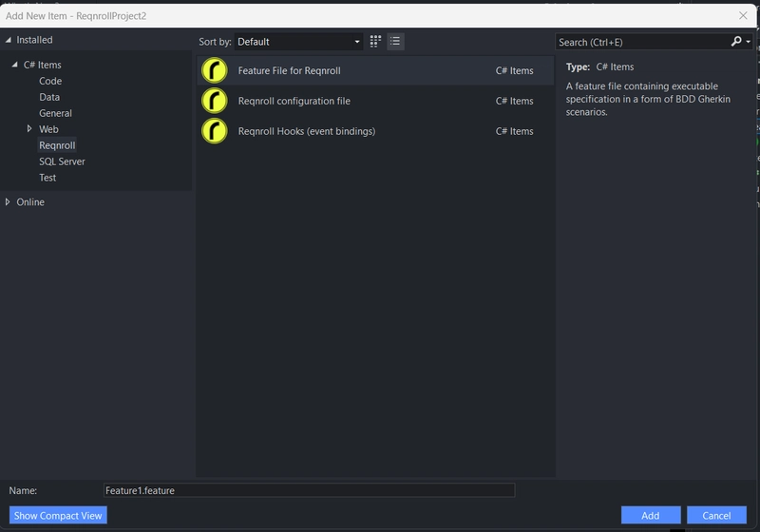Select the SQL Server category
Image resolution: width=760 pixels, height=532 pixels.
click(62, 161)
